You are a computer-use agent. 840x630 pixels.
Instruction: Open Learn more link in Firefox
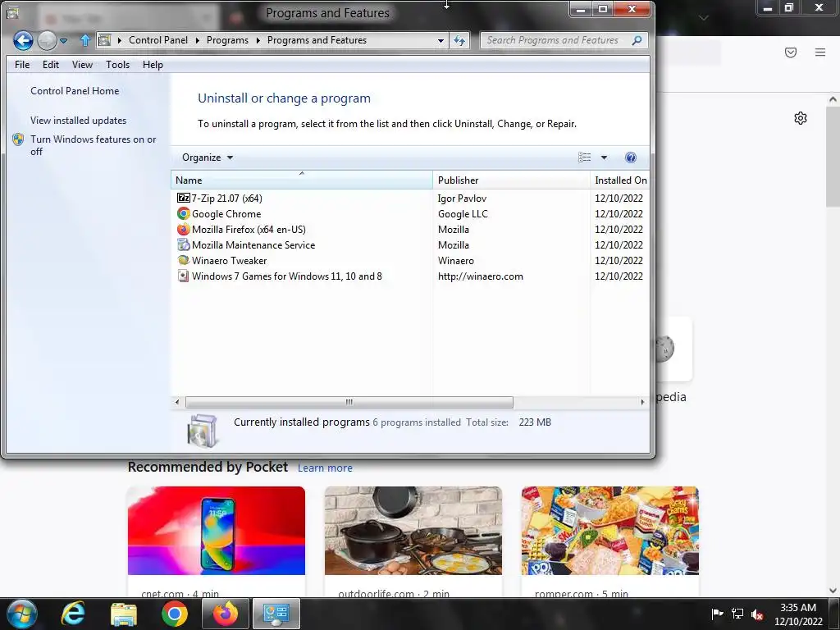325,468
